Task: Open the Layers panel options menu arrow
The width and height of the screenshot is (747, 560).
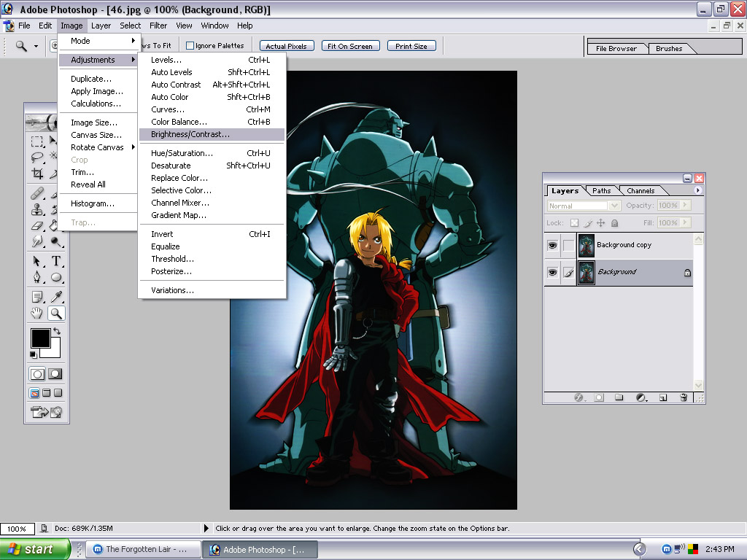Action: click(698, 190)
